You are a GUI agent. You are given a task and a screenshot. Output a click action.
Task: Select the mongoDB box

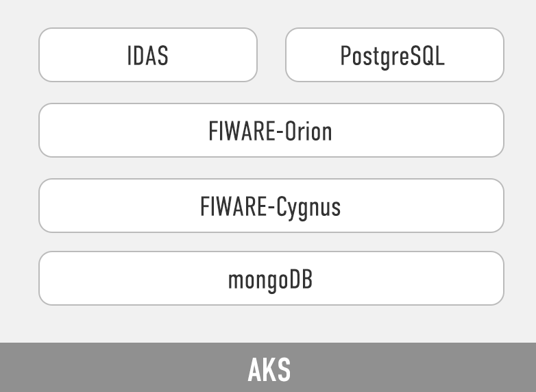click(x=271, y=278)
